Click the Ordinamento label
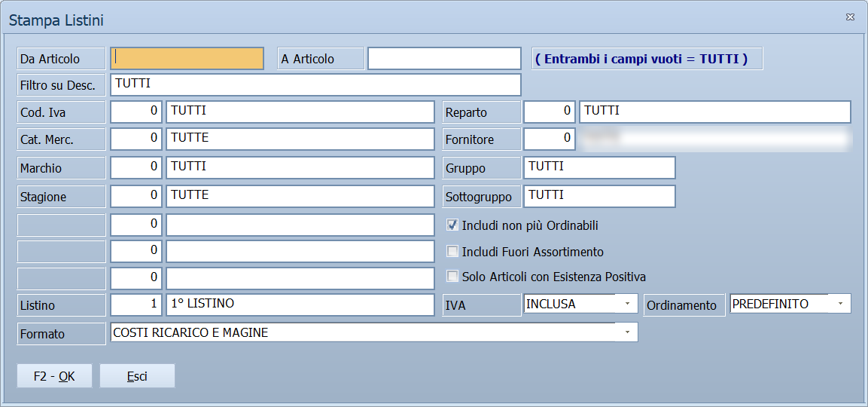This screenshot has height=407, width=868. click(x=684, y=305)
